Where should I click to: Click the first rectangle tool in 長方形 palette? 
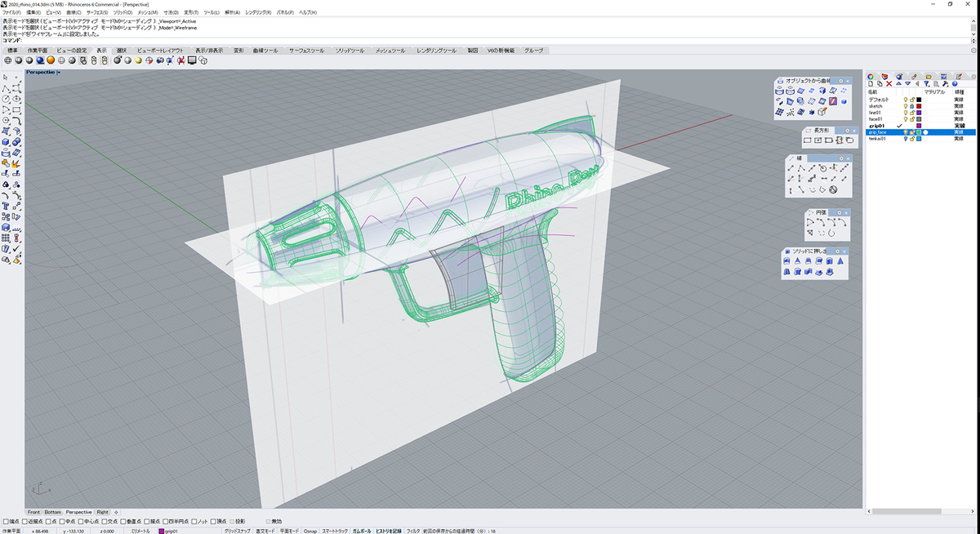808,140
